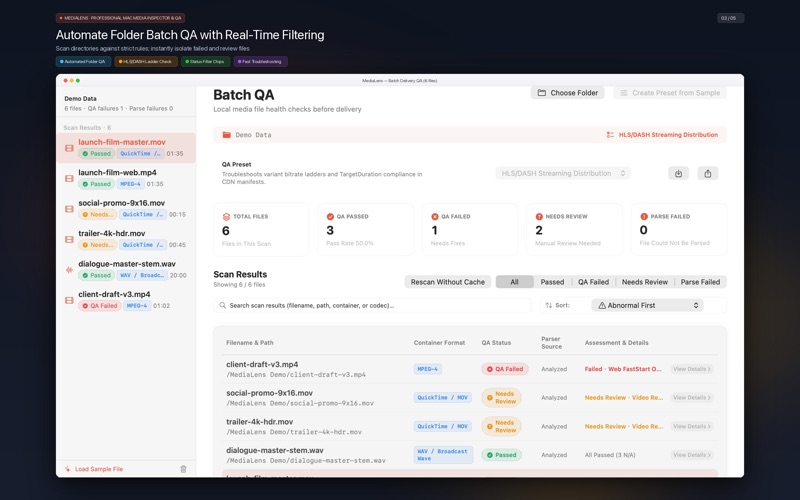Click the HLS/DASH Ladder Check chip
800x500 pixels.
[146, 61]
